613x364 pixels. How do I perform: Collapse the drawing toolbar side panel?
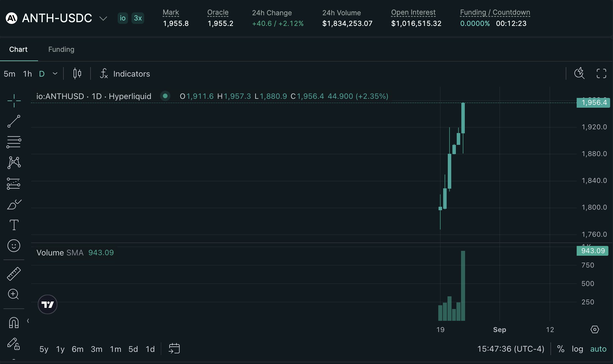click(28, 321)
